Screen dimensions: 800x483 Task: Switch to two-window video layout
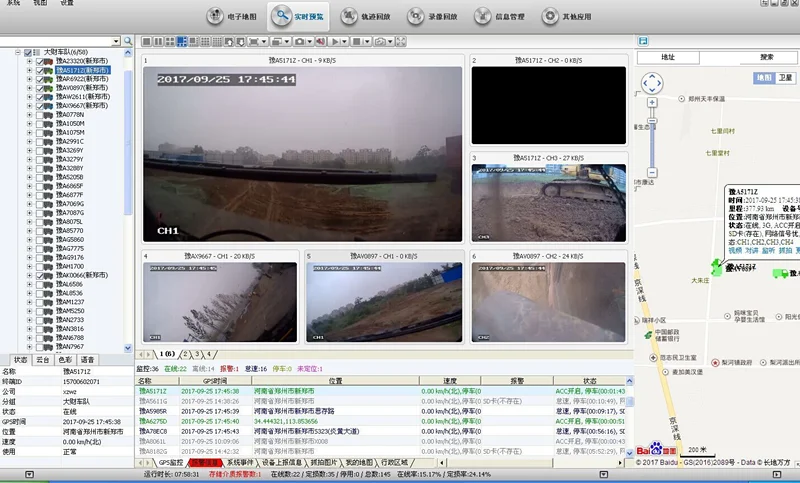point(158,41)
